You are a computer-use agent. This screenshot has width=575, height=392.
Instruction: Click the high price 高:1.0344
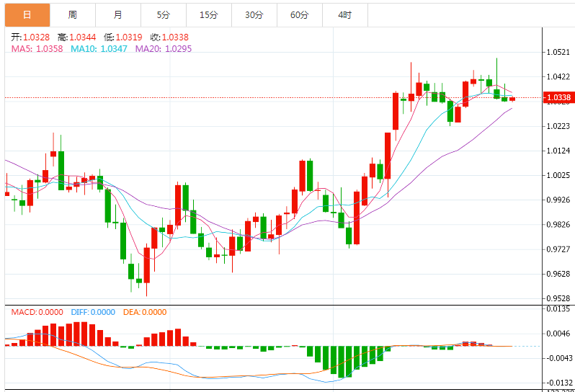pos(76,37)
